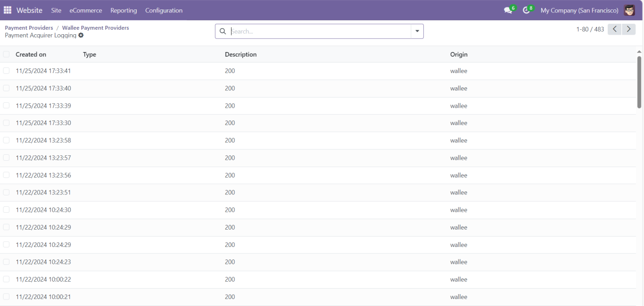Open the activities clock icon

pyautogui.click(x=526, y=10)
